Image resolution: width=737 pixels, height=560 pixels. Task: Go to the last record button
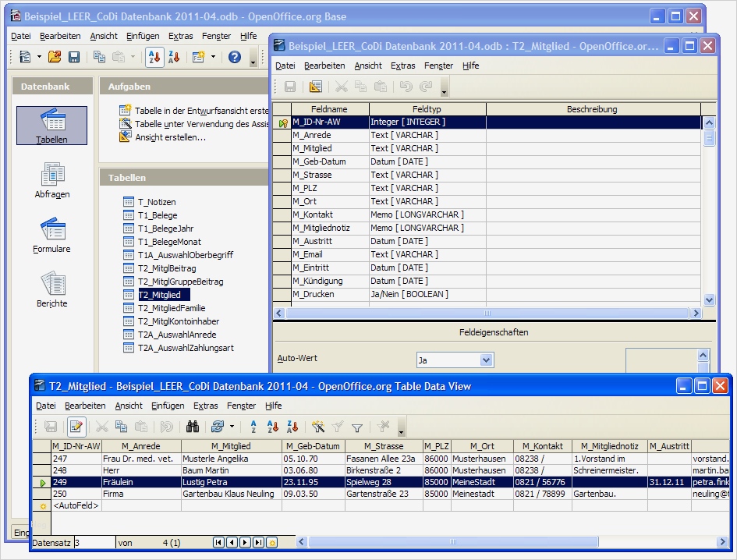click(x=259, y=542)
